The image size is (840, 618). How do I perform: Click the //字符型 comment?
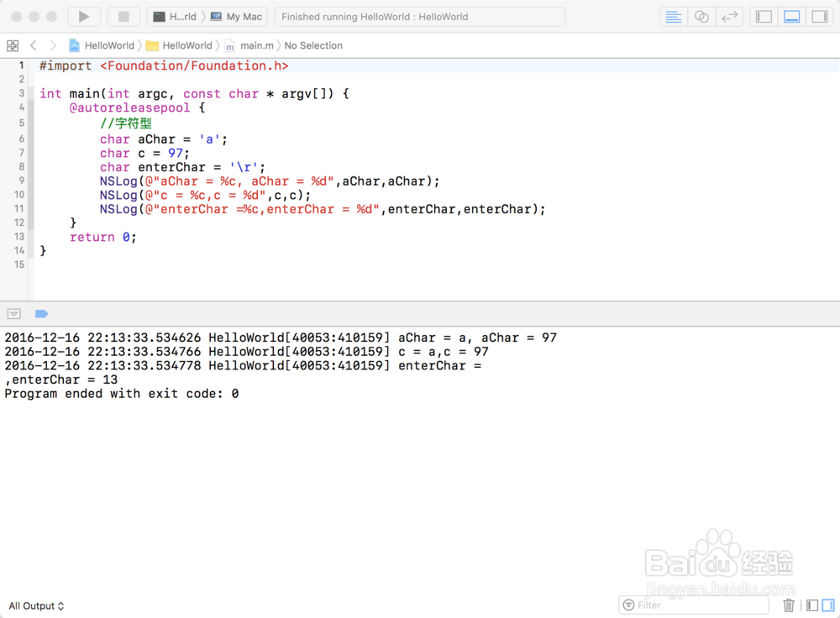(125, 123)
